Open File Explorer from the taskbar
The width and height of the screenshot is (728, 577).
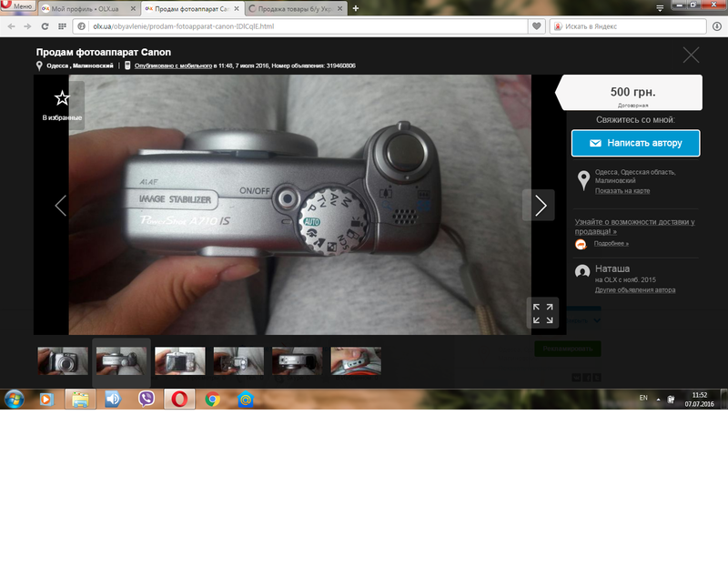80,400
